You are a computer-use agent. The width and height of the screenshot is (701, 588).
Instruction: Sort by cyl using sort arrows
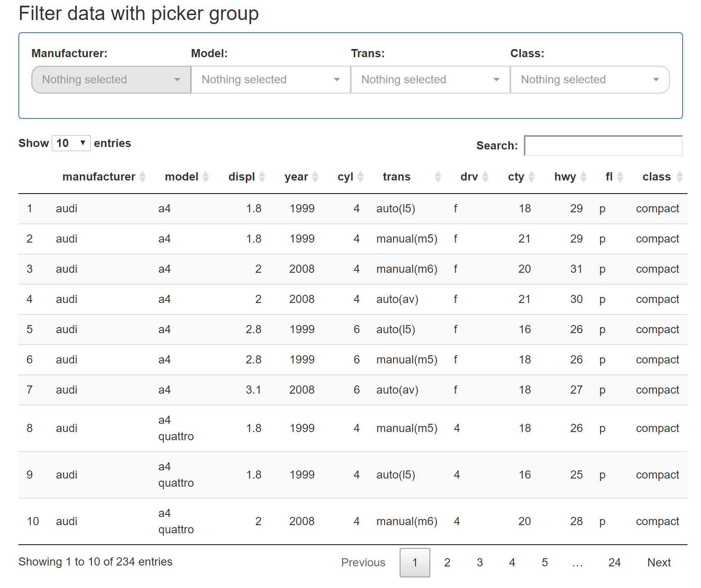361,177
